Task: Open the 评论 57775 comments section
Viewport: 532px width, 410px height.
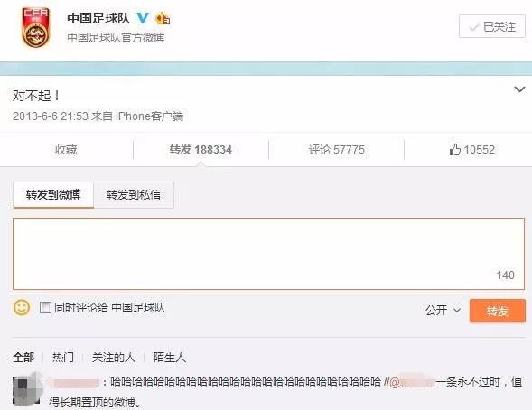Action: point(337,150)
